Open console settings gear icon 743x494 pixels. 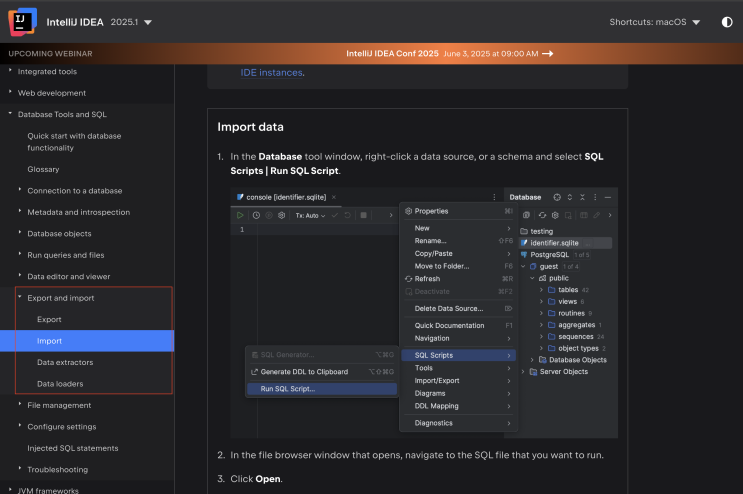pyautogui.click(x=281, y=215)
